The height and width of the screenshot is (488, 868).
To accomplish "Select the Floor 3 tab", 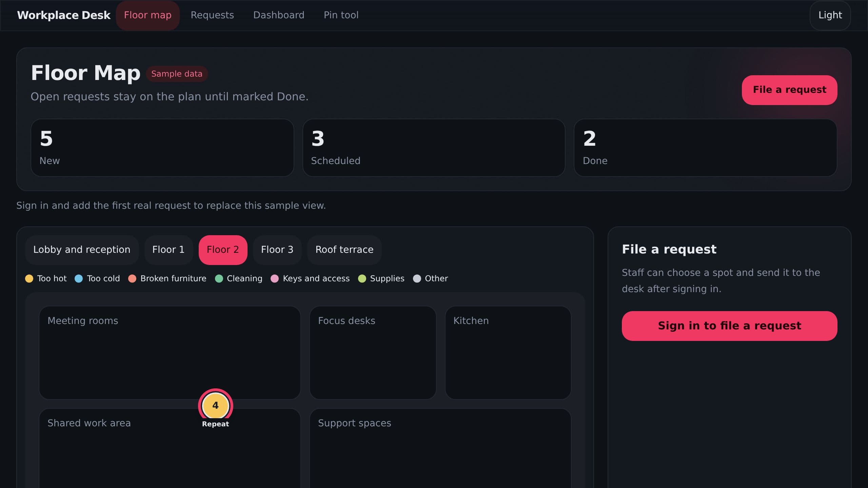I will pyautogui.click(x=277, y=250).
